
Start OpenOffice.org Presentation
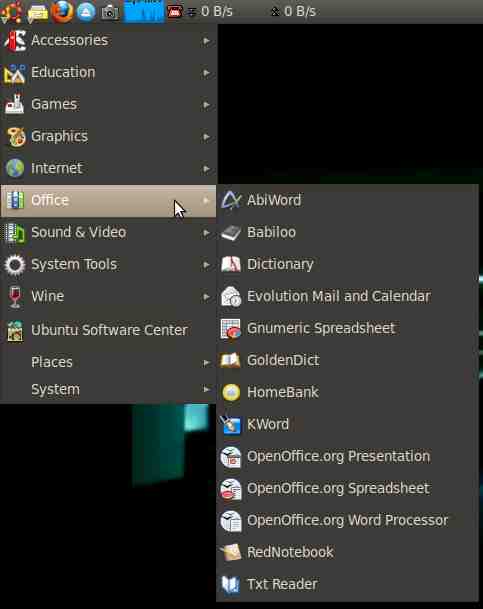tap(347, 457)
